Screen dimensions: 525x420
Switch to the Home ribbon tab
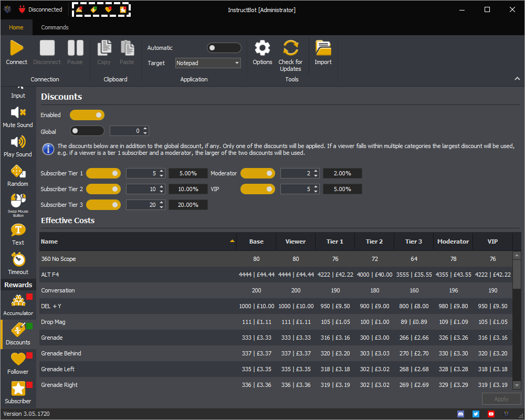[16, 27]
